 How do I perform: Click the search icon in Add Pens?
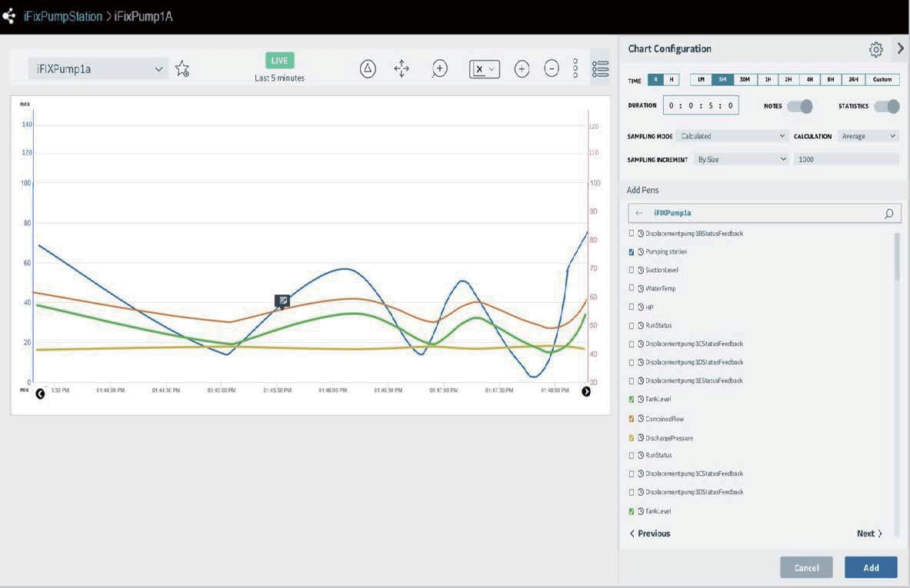point(888,214)
